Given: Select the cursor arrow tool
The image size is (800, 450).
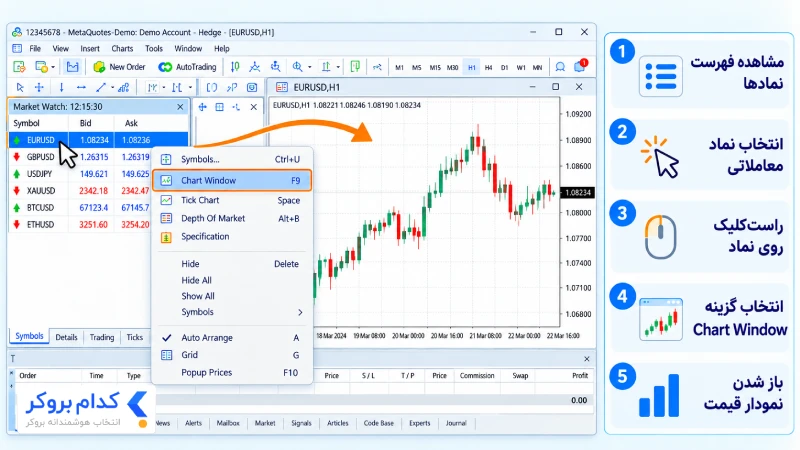Looking at the screenshot, I should tap(19, 87).
